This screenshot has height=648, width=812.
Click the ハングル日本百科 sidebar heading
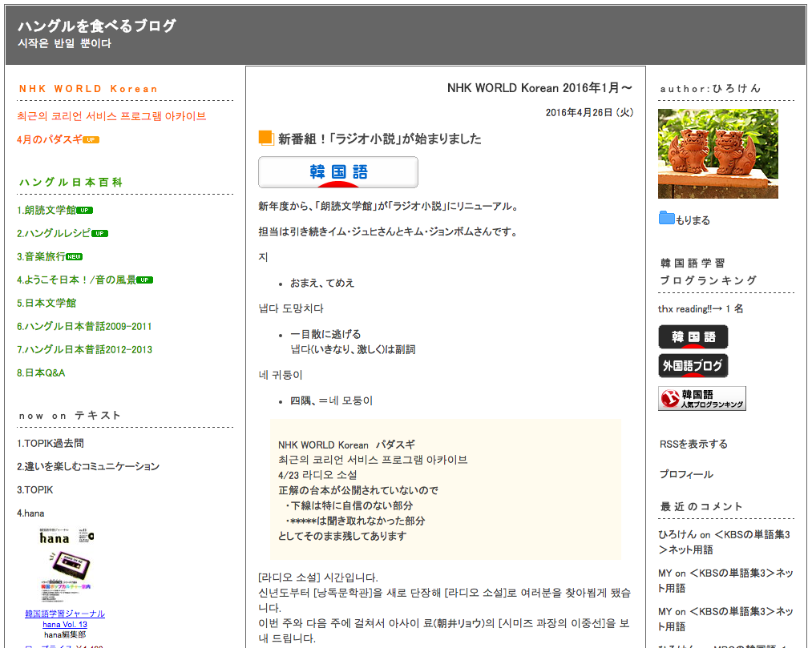click(71, 182)
